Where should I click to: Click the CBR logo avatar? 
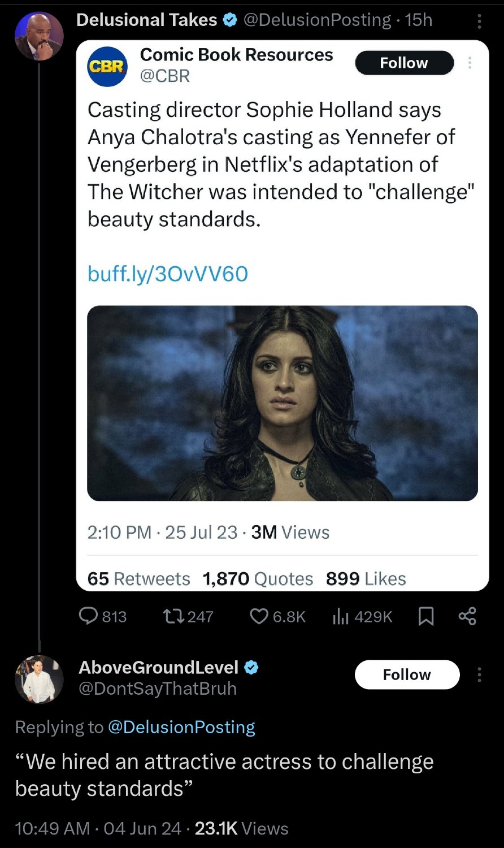[x=107, y=67]
